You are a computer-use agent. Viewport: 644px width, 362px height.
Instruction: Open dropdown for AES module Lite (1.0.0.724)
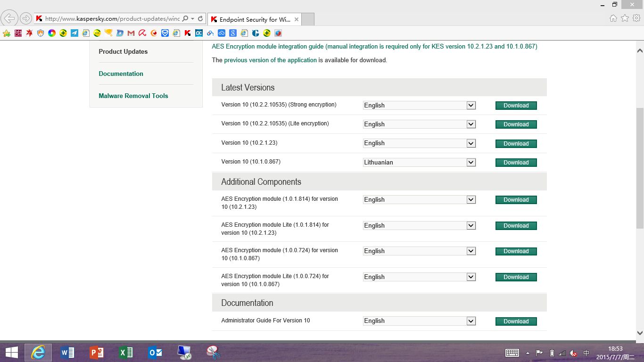419,277
